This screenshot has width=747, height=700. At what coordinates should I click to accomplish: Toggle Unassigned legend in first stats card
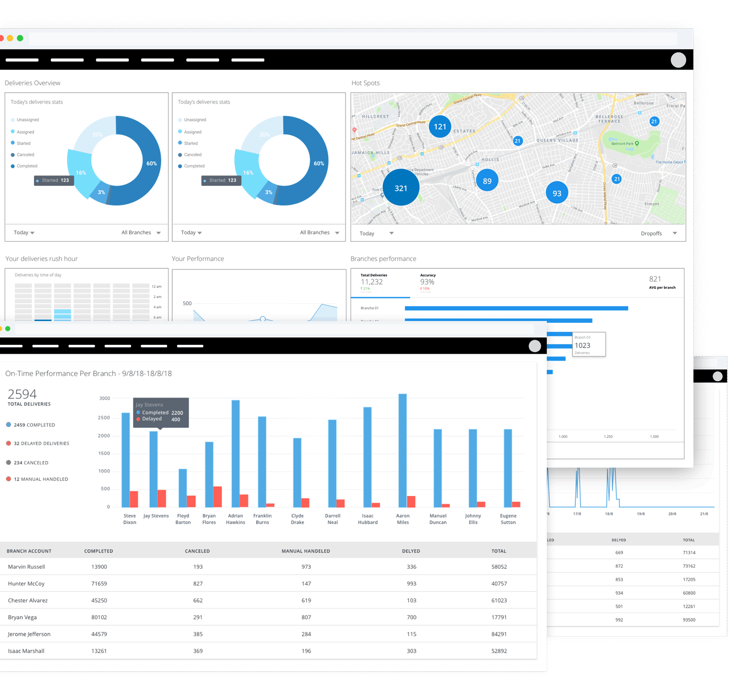point(25,120)
